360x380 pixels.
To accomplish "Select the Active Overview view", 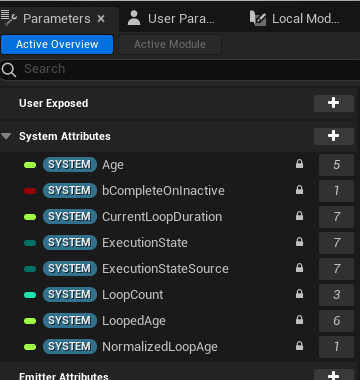I will [57, 44].
